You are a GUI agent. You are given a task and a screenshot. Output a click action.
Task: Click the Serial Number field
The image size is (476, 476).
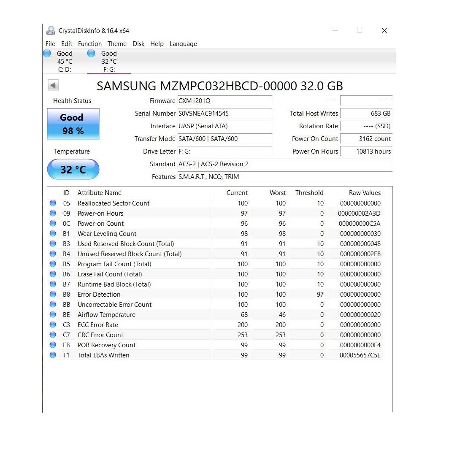[224, 114]
